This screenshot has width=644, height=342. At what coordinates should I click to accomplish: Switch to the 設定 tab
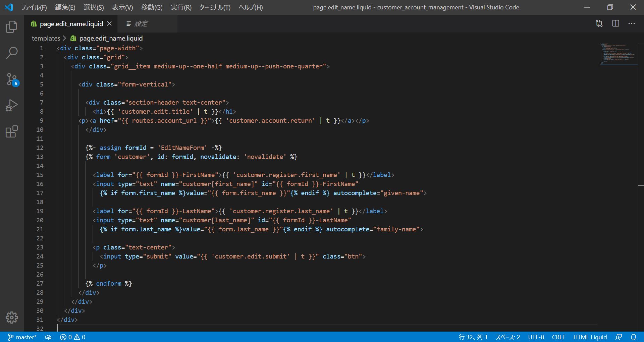[137, 24]
